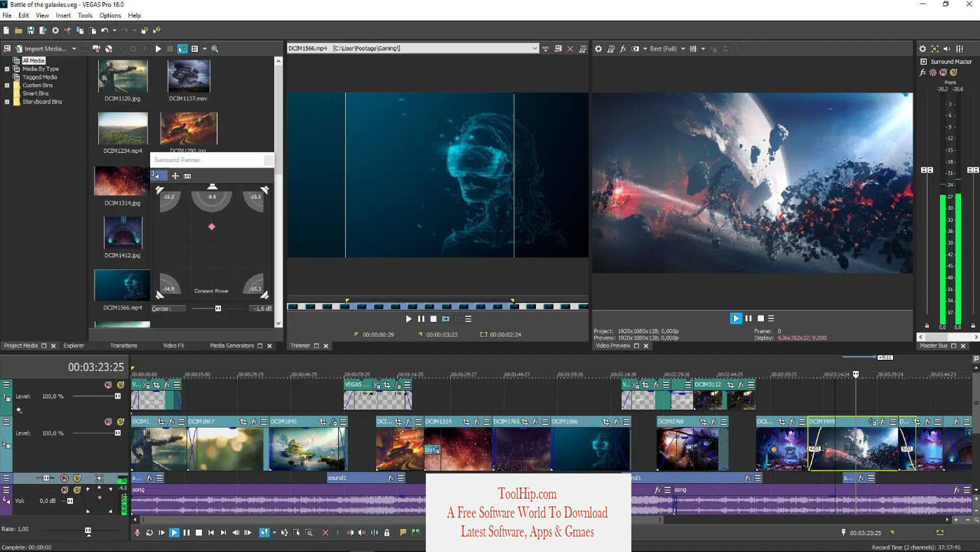Open event FX on the DCIM1867 clip
980x552 pixels.
pos(253,422)
